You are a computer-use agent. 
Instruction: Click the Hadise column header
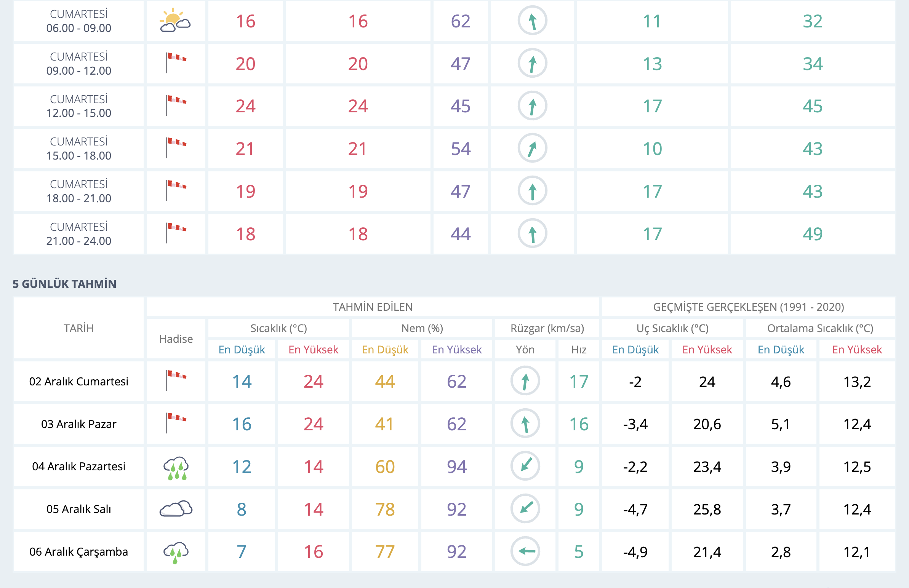[x=176, y=339]
